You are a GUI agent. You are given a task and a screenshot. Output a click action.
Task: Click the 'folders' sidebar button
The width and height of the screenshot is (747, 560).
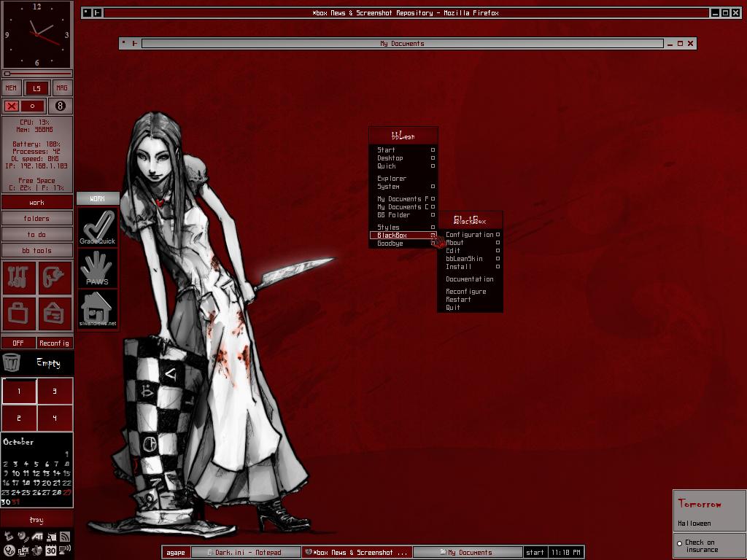36,219
